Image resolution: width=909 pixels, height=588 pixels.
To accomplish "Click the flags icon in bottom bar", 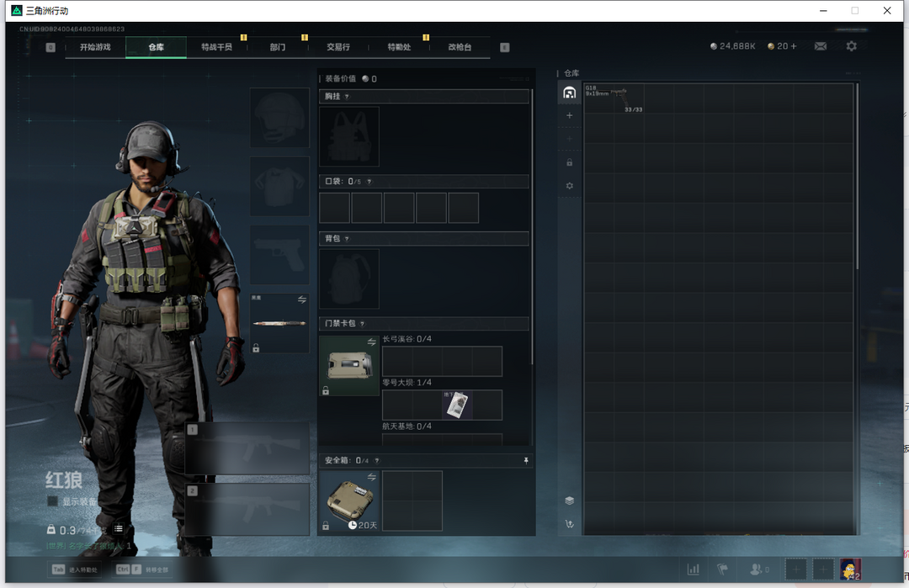I will tap(721, 569).
